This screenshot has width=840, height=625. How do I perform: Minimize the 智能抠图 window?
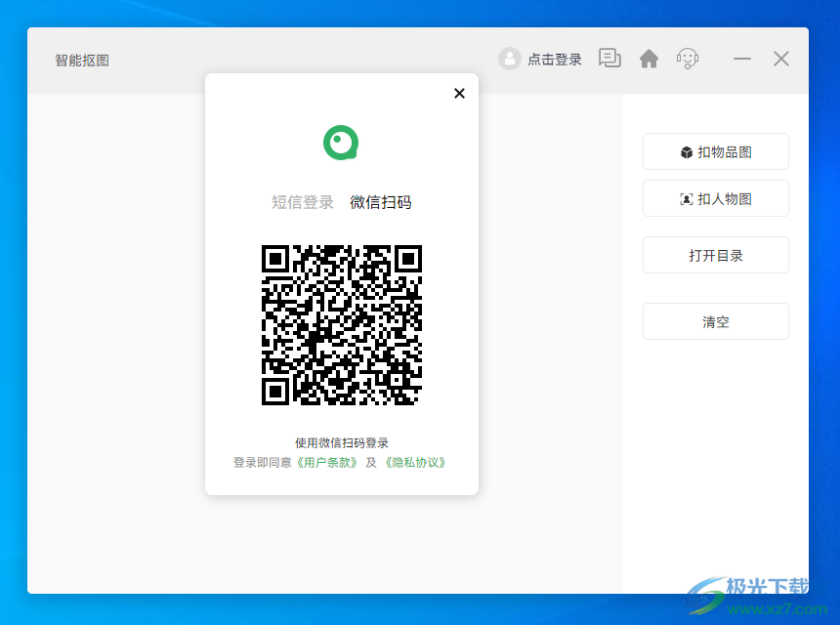(x=742, y=59)
